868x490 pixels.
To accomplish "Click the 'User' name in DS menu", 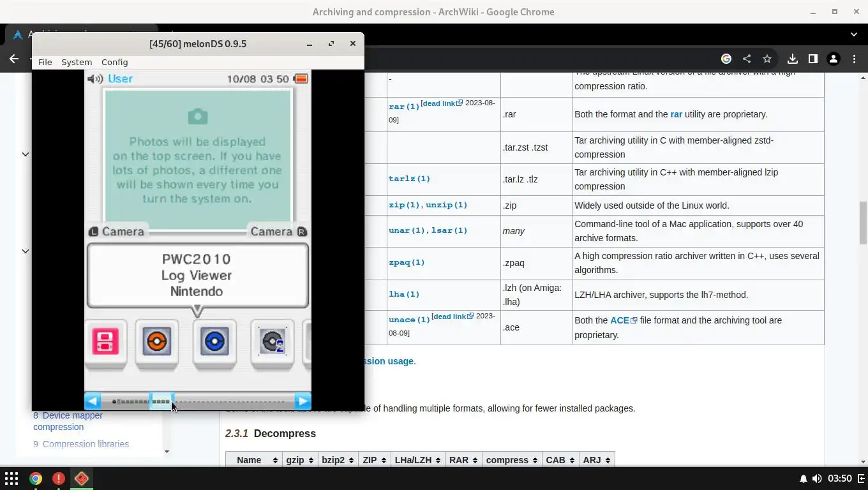I will pyautogui.click(x=120, y=78).
